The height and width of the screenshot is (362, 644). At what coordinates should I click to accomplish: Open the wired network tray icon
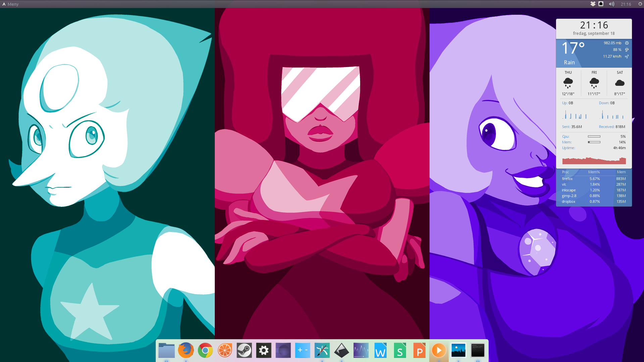click(x=601, y=4)
